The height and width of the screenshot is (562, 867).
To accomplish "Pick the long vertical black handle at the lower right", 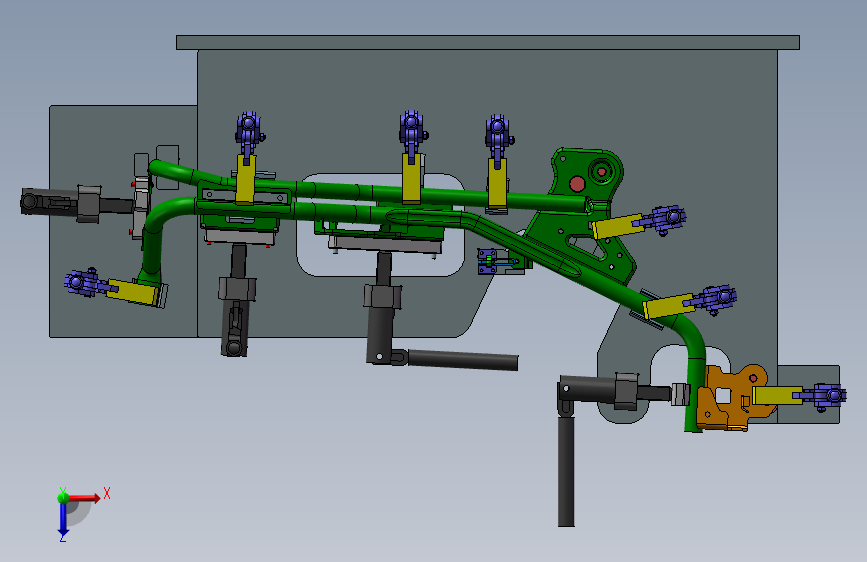I will (x=566, y=471).
